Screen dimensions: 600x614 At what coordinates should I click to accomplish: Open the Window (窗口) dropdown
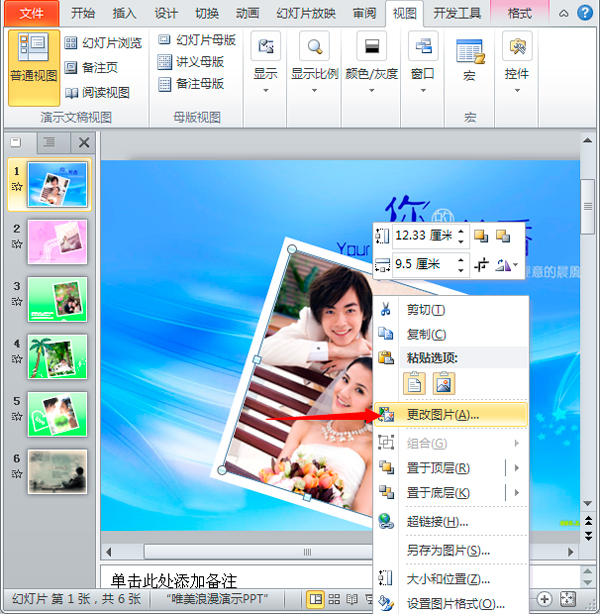tap(423, 63)
